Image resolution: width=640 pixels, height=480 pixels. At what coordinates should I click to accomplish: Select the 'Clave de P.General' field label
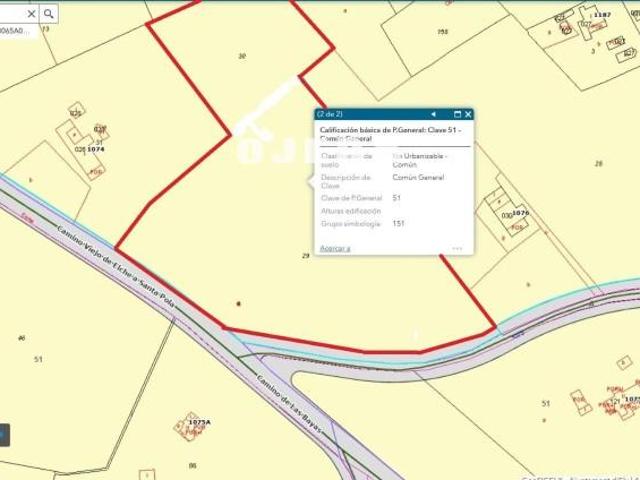[351, 198]
